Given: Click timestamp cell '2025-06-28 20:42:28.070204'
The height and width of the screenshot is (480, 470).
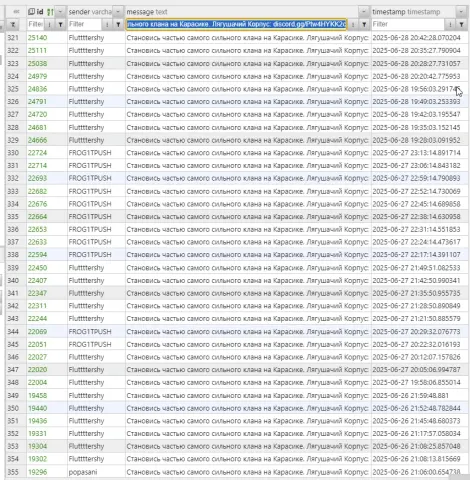Looking at the screenshot, I should [420, 38].
